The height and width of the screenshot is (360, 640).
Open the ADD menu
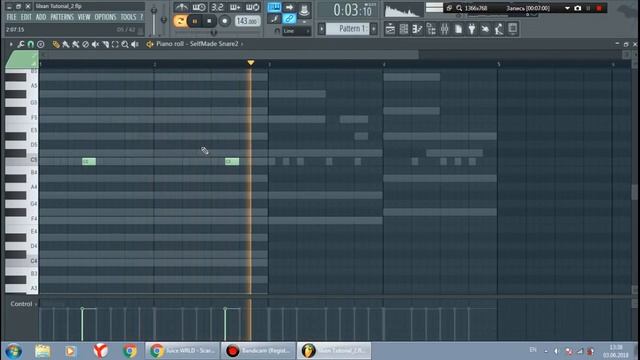(41, 17)
